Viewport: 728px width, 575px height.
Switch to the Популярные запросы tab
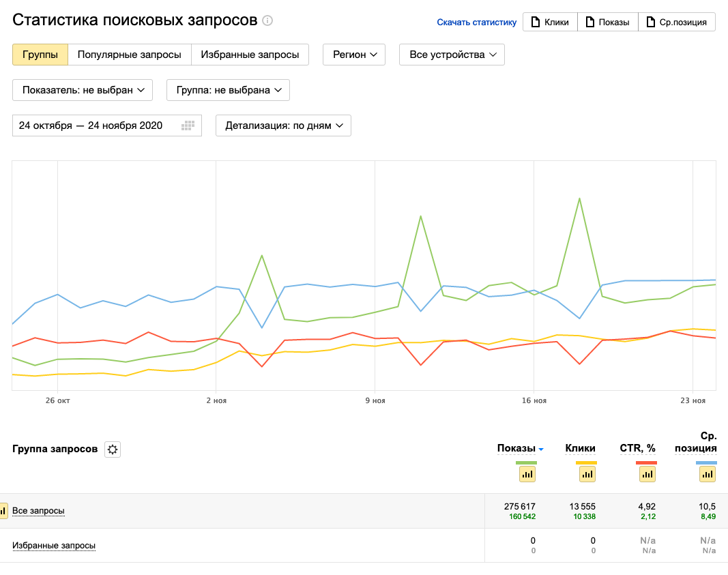(x=130, y=55)
